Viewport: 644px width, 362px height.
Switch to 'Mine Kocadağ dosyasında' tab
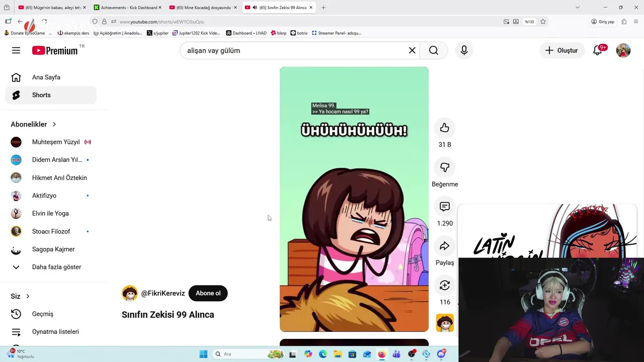tap(203, 8)
